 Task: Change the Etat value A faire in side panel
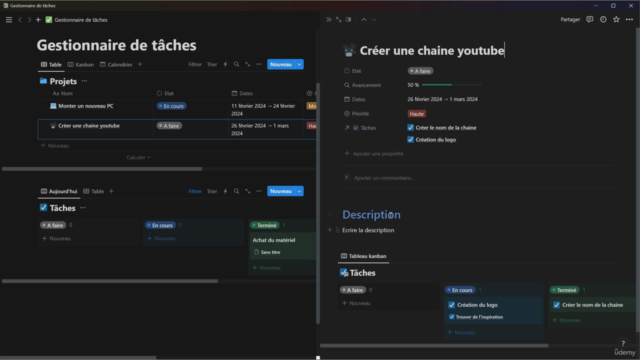pos(420,71)
